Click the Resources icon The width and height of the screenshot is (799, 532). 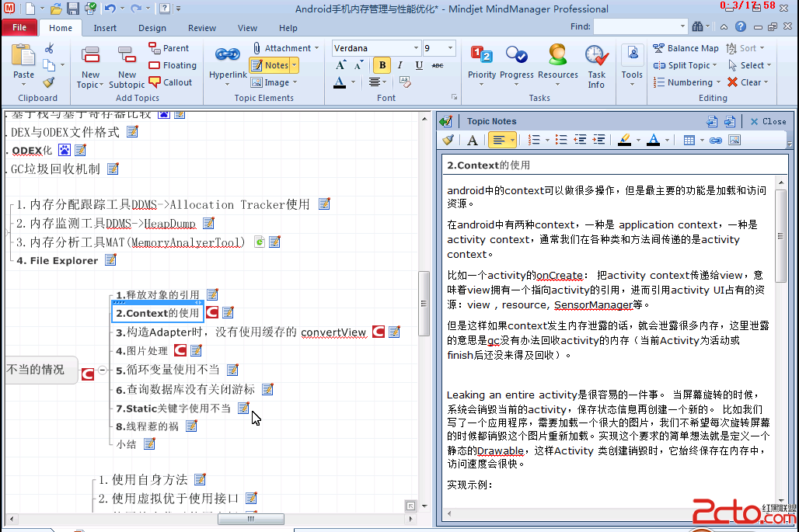pos(557,55)
